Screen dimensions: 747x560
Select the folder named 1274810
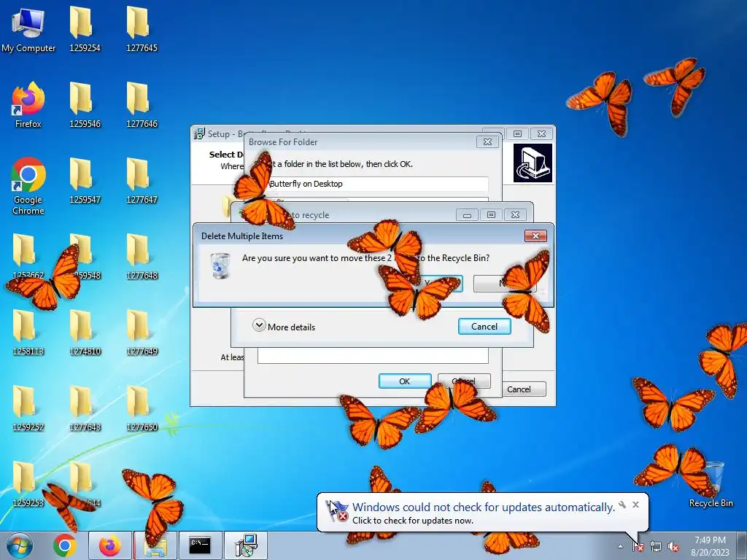pos(85,332)
